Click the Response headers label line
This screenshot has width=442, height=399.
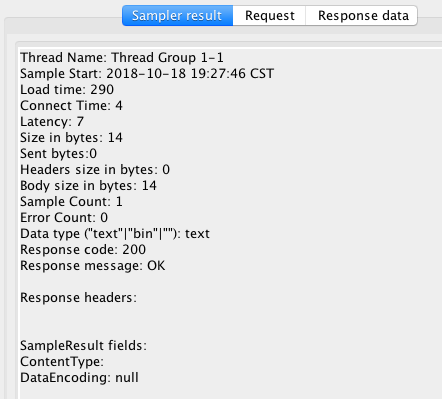(x=78, y=298)
